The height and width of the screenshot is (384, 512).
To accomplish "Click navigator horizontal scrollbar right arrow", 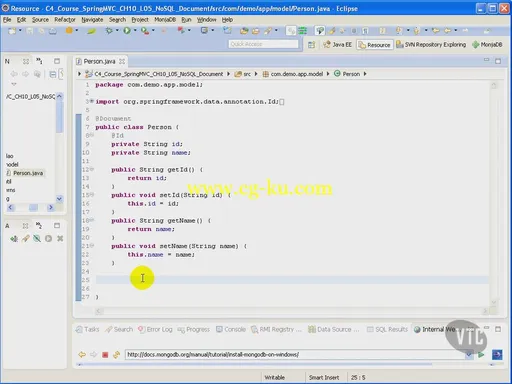I will point(51,208).
